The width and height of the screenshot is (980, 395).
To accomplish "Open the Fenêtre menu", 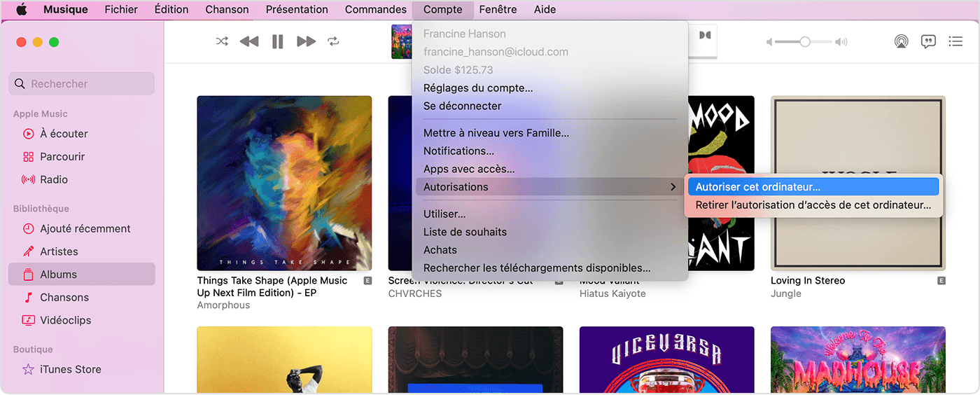I will (x=498, y=9).
